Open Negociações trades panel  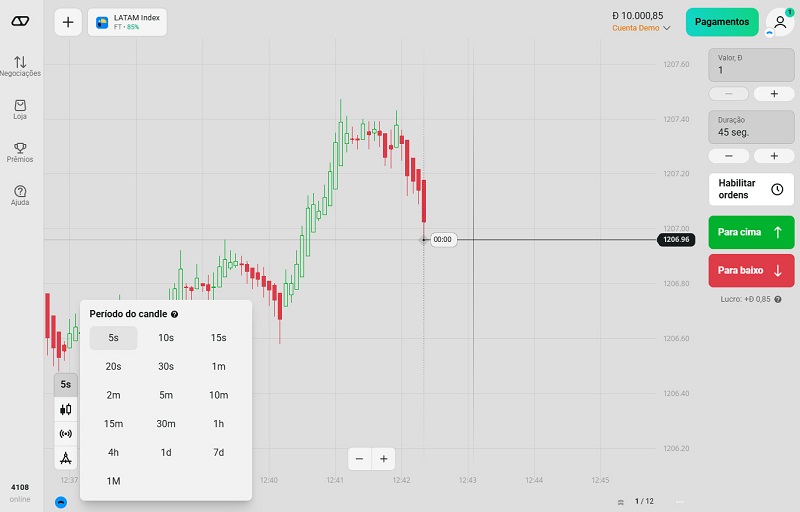20,66
